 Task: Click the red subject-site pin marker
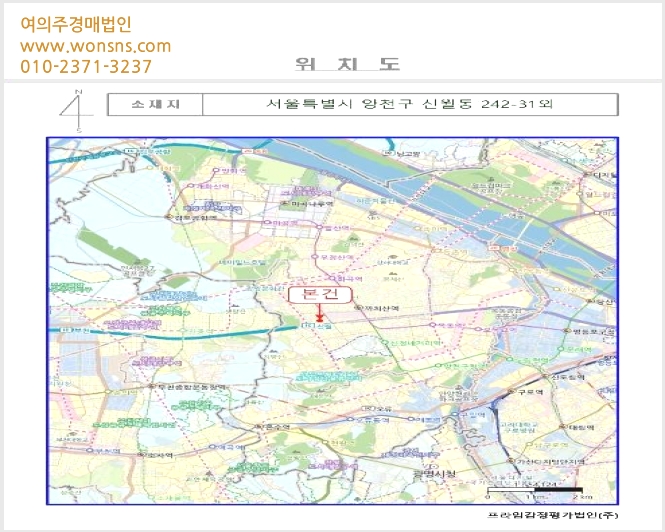click(x=319, y=313)
